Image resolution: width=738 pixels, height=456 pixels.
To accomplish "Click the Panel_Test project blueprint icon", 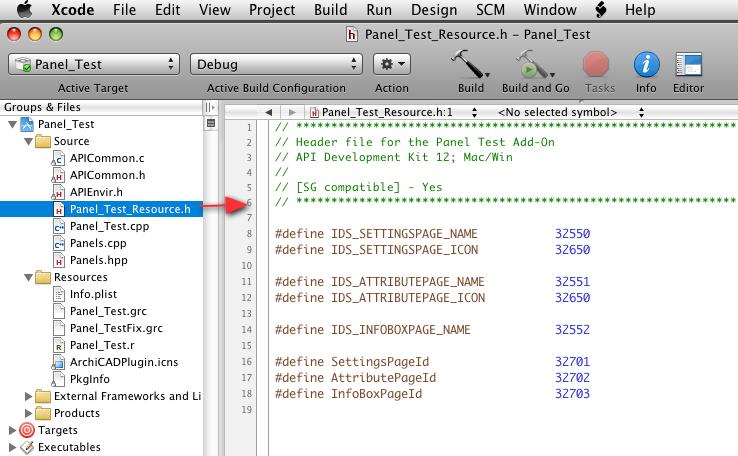I will [x=27, y=124].
